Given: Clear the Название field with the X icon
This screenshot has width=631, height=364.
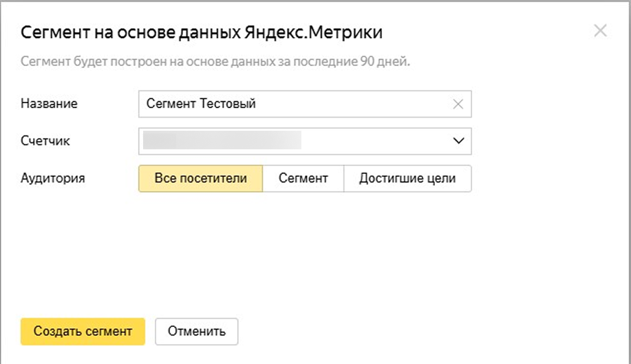Looking at the screenshot, I should 458,105.
